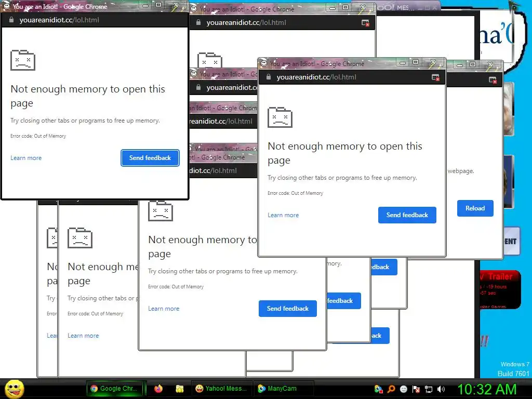The image size is (532, 399).
Task: Click the blocked pop-up icon in the right-hand window
Action: pyautogui.click(x=493, y=80)
